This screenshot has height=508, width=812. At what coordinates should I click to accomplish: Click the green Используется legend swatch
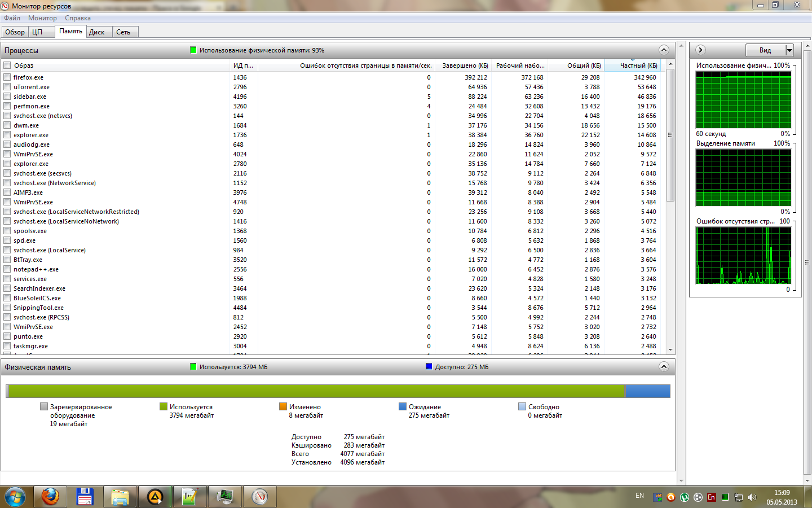[164, 406]
